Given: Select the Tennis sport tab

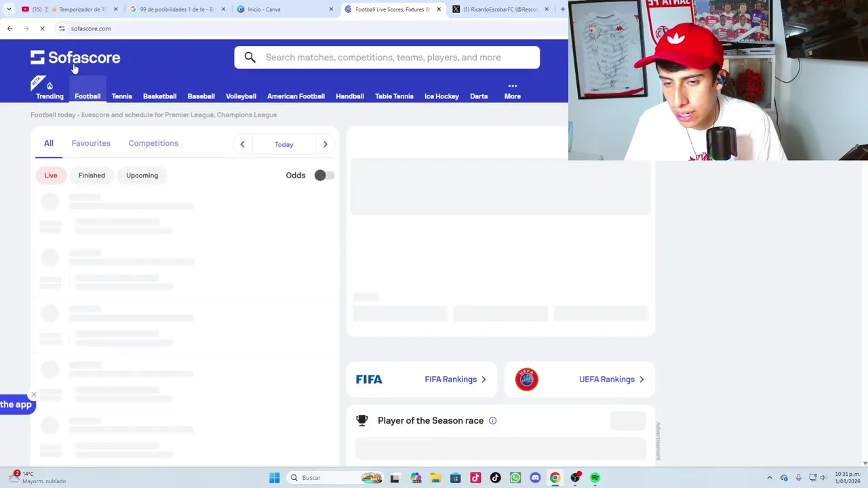Looking at the screenshot, I should (122, 96).
